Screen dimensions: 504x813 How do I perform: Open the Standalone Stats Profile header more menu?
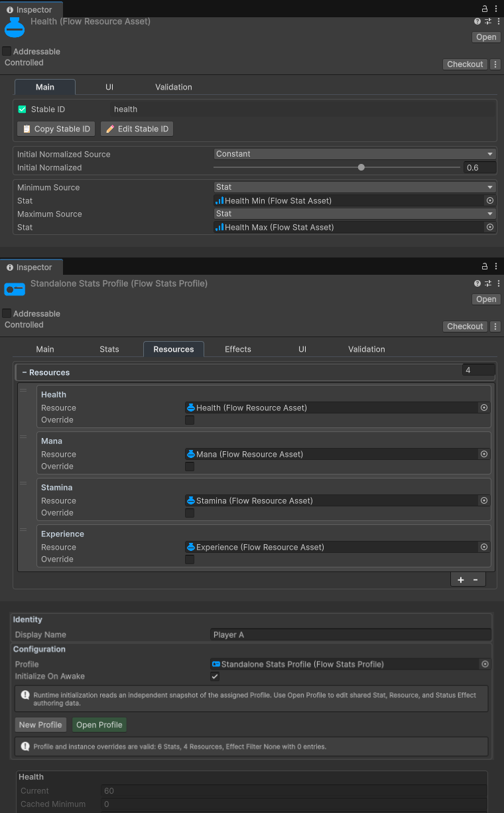[498, 283]
